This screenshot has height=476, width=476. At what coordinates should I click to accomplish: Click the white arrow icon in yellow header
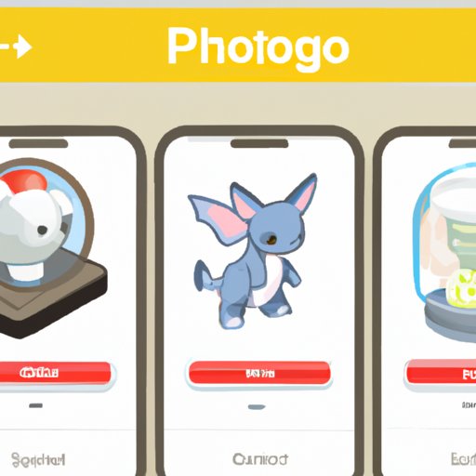pyautogui.click(x=16, y=47)
